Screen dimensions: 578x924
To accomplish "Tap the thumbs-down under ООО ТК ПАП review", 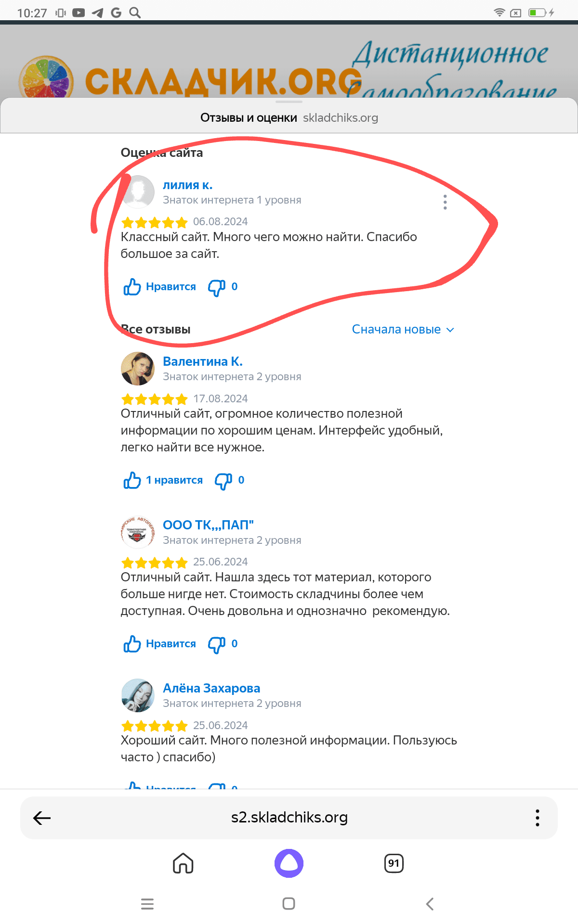I will [223, 644].
